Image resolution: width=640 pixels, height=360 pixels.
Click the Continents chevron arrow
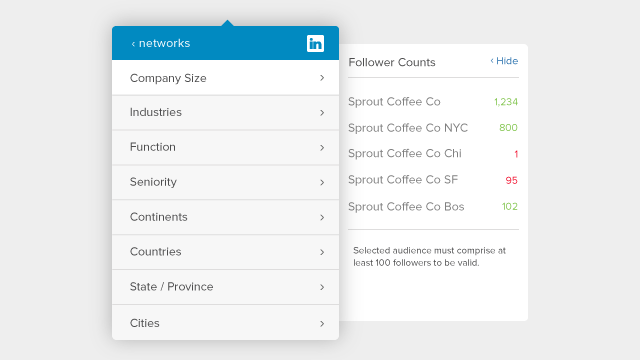322,217
